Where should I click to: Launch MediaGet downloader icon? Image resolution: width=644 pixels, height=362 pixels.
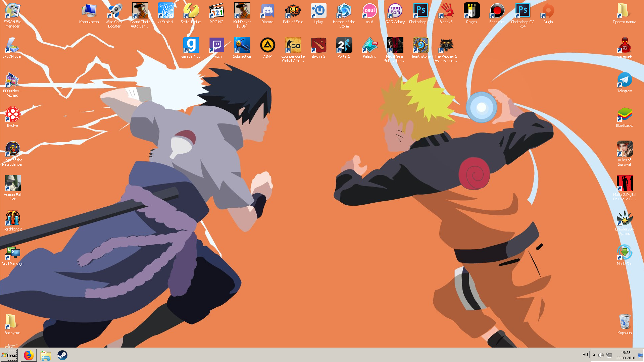pos(625,255)
